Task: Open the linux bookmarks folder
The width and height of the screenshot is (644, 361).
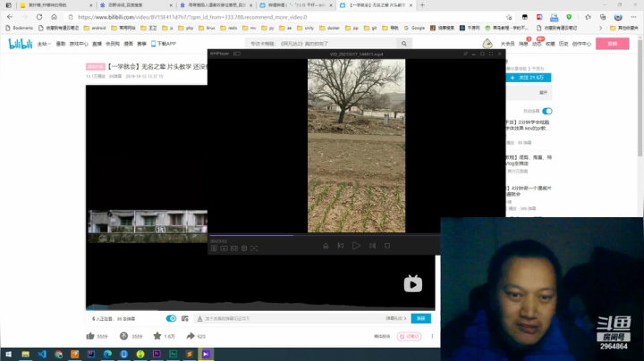Action: point(207,28)
